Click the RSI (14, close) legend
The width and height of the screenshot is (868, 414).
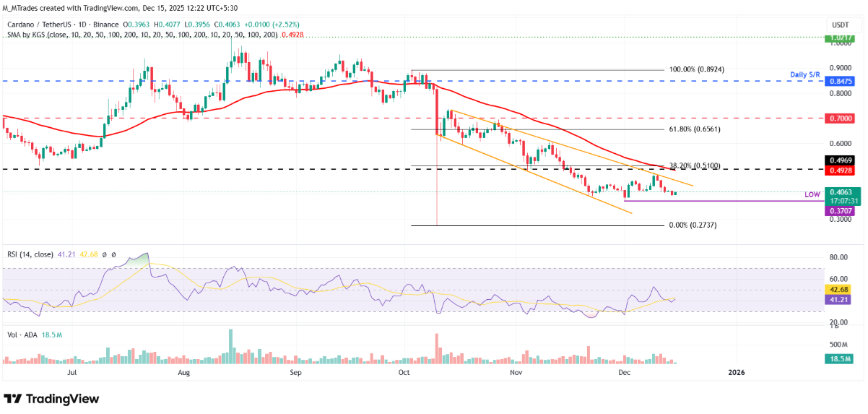(32, 254)
